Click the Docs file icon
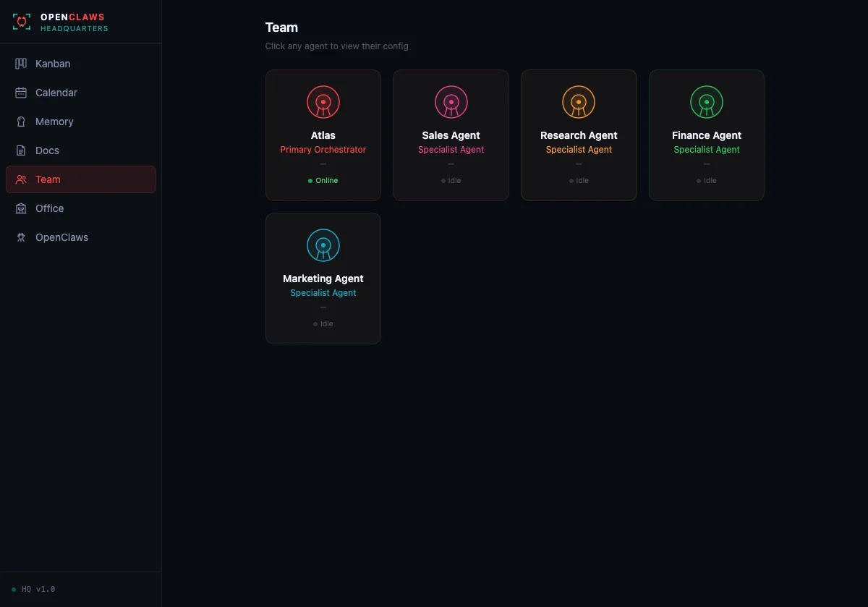Image resolution: width=868 pixels, height=607 pixels. coord(21,150)
